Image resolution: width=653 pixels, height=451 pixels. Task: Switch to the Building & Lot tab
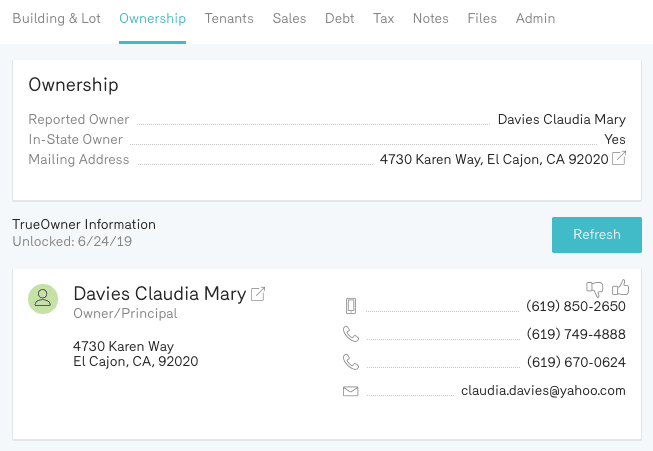tap(56, 19)
